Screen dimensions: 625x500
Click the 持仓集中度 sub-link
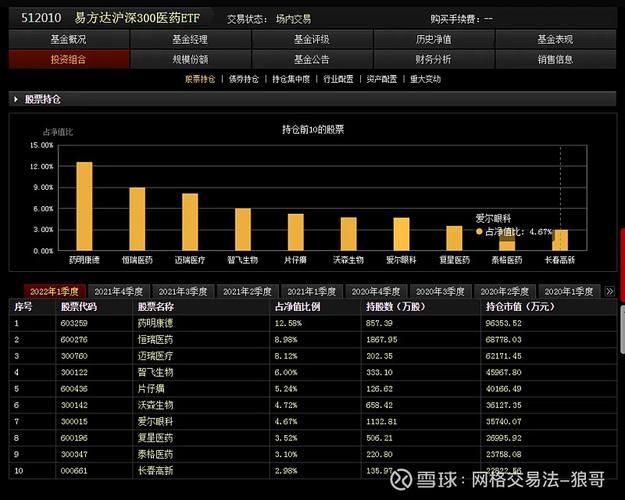[x=291, y=79]
